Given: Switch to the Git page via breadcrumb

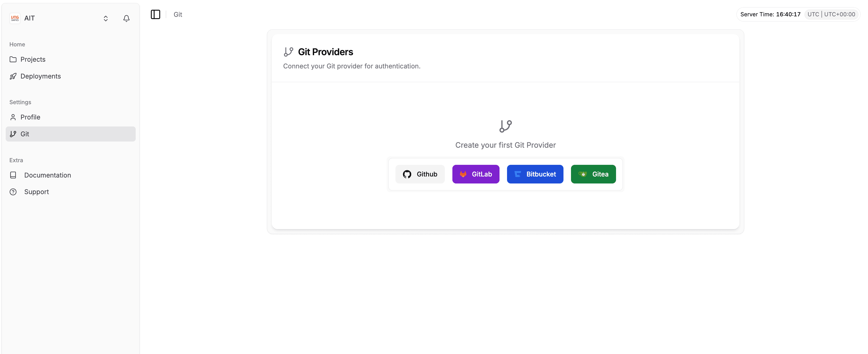Looking at the screenshot, I should pos(178,15).
